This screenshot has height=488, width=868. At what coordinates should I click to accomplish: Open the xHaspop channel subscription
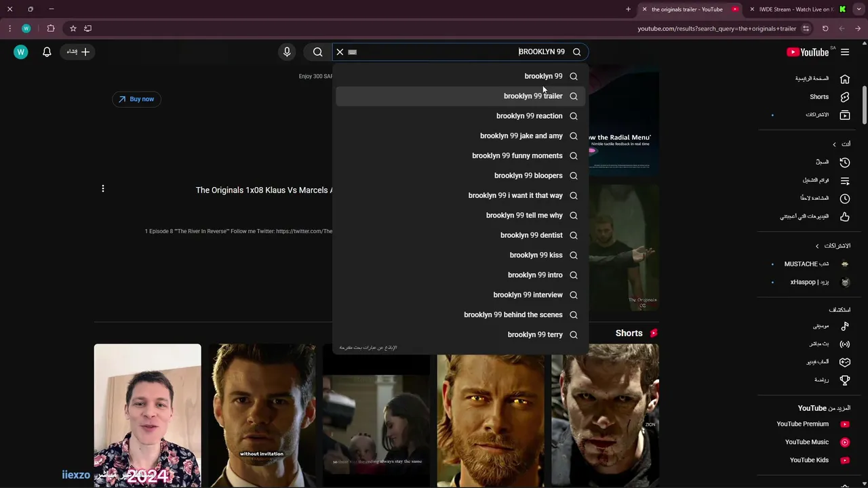click(x=810, y=282)
